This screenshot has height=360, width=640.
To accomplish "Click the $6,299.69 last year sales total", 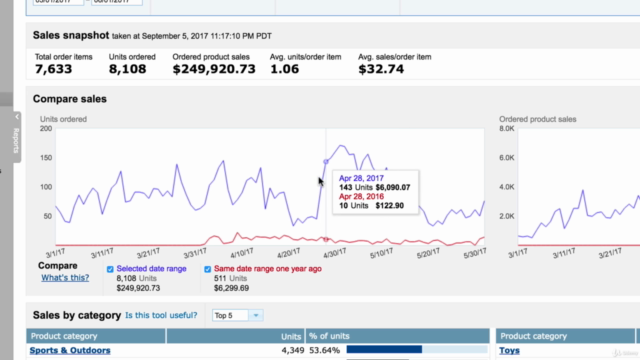I will point(231,288).
